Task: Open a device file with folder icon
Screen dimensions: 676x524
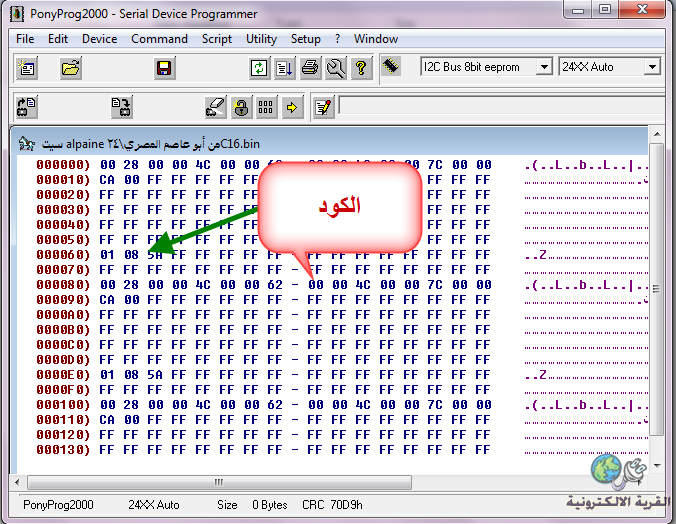Action: pos(70,68)
